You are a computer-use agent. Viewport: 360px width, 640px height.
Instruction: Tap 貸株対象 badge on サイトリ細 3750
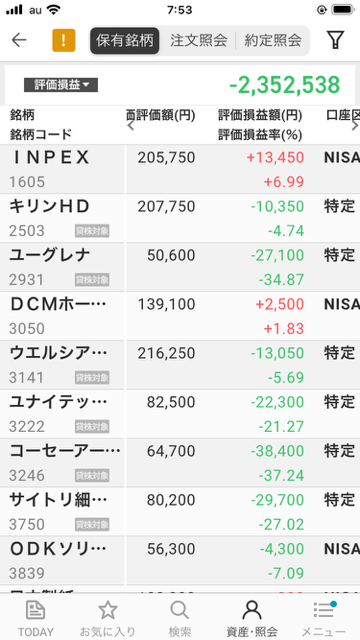point(92,525)
